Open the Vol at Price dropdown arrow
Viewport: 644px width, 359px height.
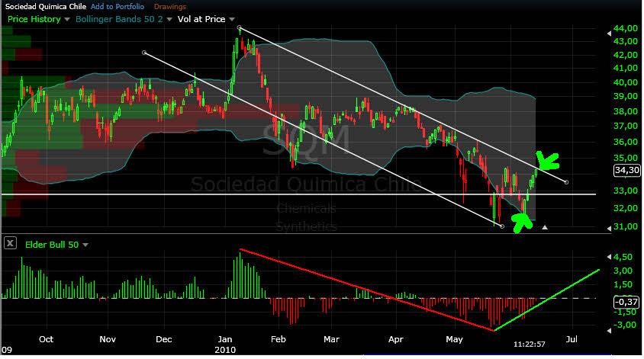[x=232, y=19]
